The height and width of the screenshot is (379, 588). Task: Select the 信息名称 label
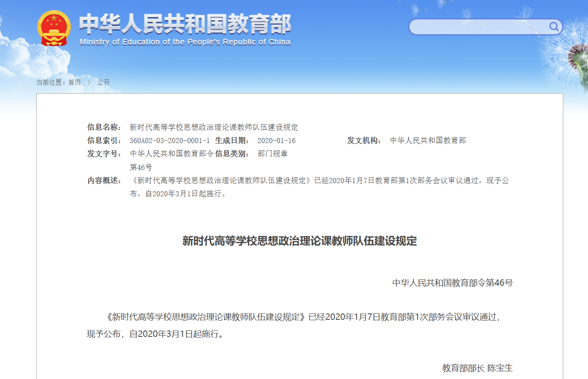click(104, 127)
